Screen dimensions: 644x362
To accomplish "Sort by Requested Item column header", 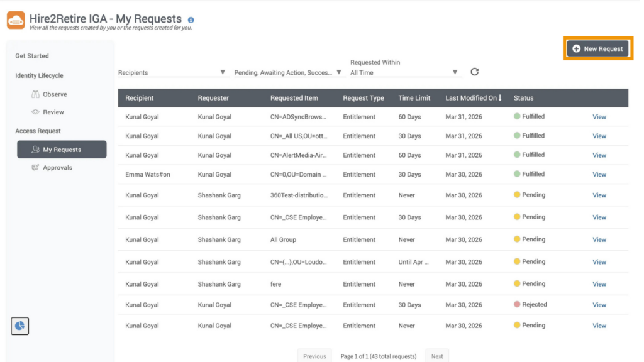I will click(x=294, y=97).
